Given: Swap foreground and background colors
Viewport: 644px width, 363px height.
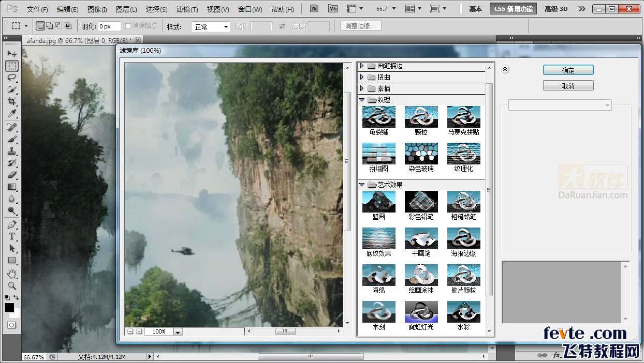Looking at the screenshot, I should (17, 297).
